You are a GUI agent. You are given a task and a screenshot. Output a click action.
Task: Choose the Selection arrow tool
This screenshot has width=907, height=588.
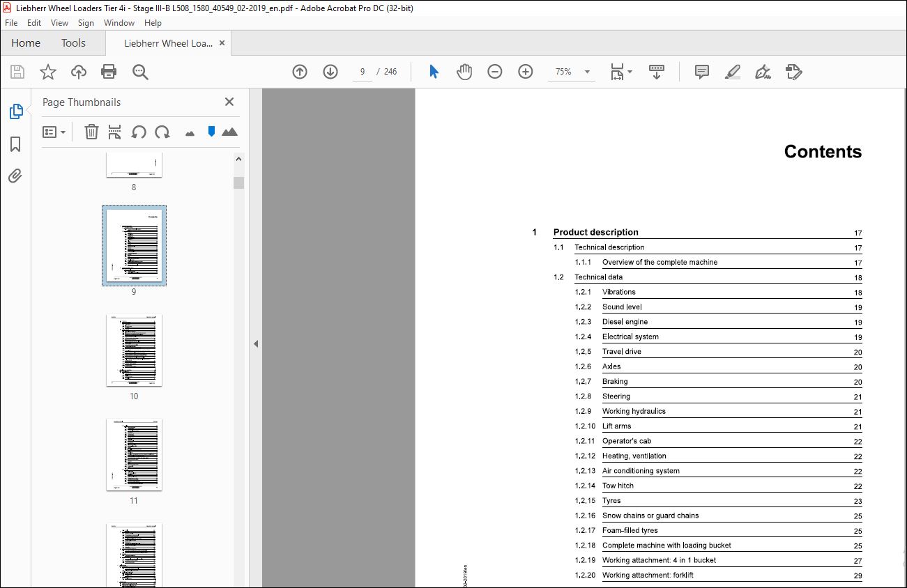(x=434, y=72)
